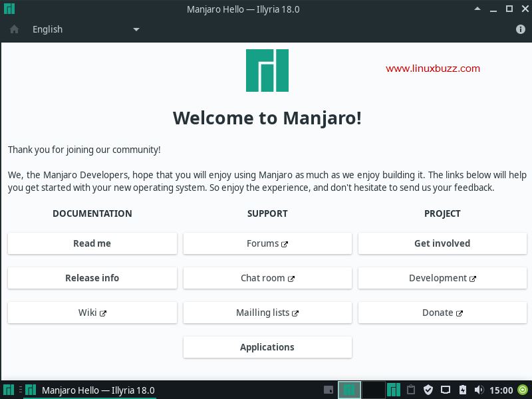Open the battery power icon

pyautogui.click(x=462, y=390)
